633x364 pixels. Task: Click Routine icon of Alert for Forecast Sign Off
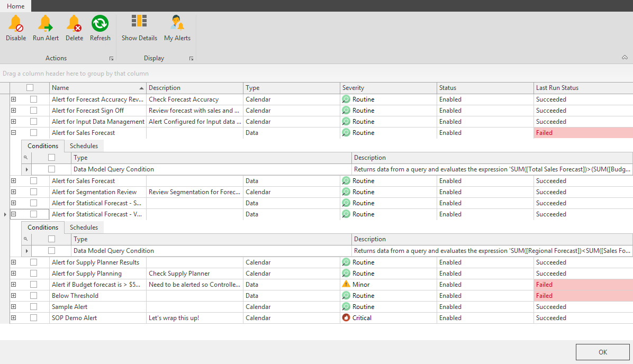[346, 110]
